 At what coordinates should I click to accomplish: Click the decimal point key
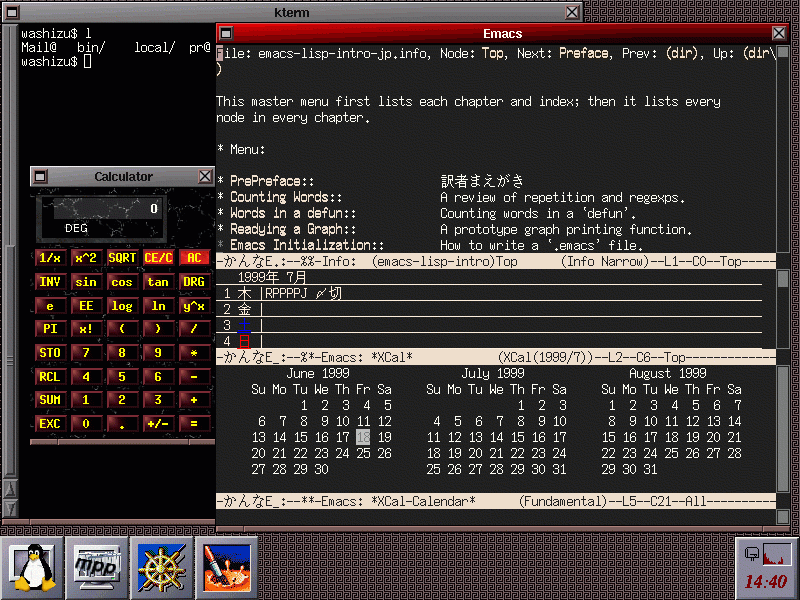122,423
